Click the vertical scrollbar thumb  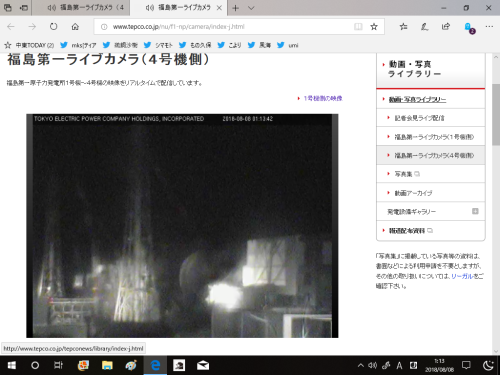pos(496,114)
